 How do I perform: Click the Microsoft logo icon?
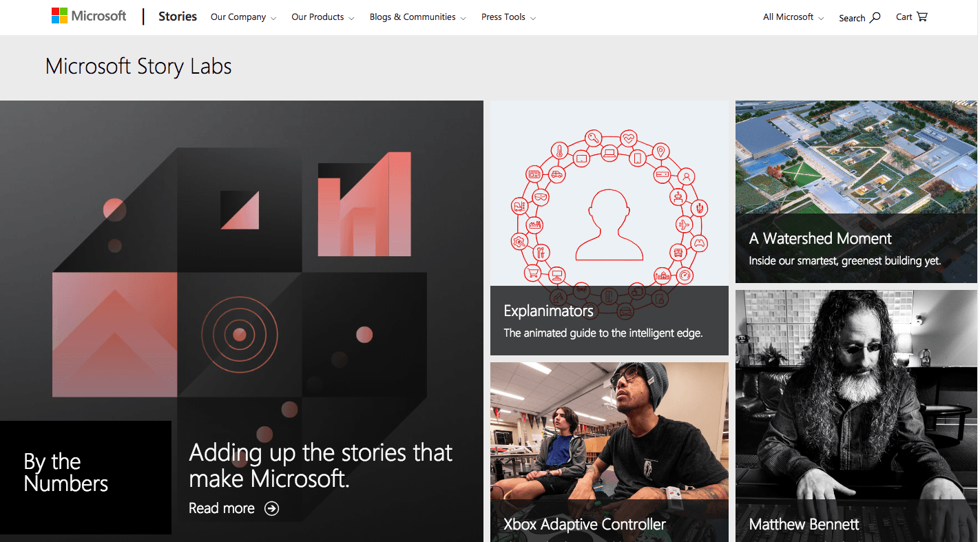click(60, 16)
